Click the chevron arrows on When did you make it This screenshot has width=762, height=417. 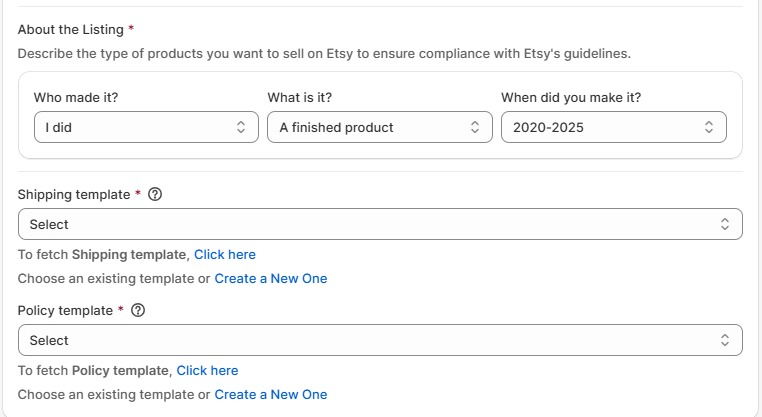click(709, 127)
